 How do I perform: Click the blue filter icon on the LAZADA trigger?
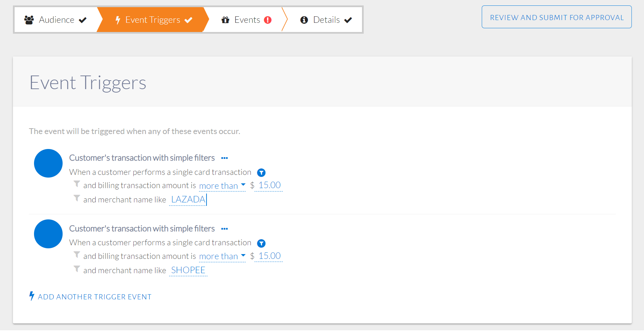pos(261,173)
